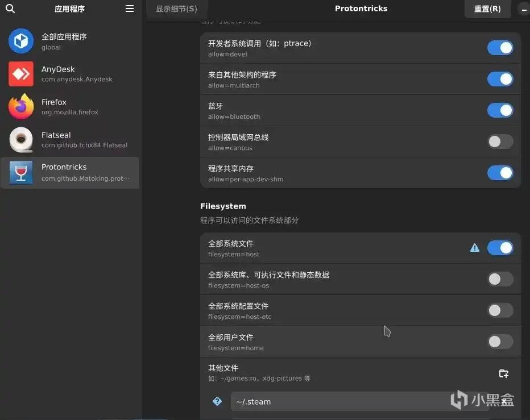Open the search icon in the sidebar header
This screenshot has width=530, height=420.
pos(10,9)
